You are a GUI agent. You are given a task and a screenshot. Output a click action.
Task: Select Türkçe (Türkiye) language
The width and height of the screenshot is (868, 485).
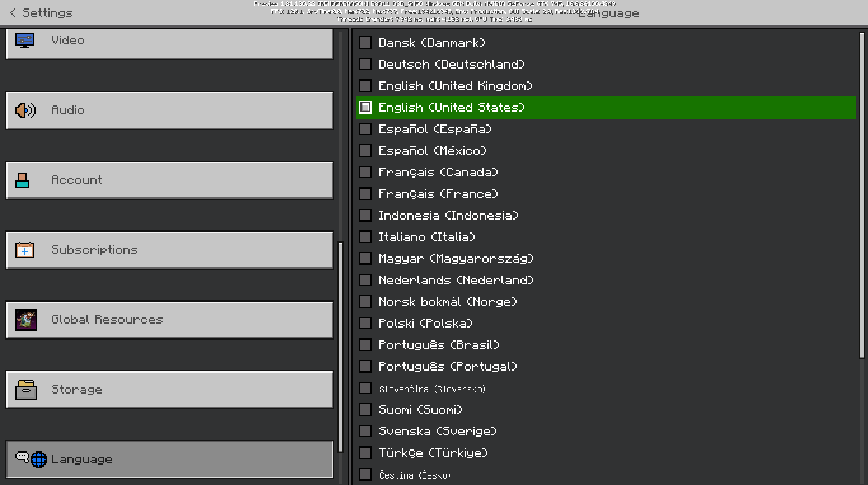click(606, 453)
